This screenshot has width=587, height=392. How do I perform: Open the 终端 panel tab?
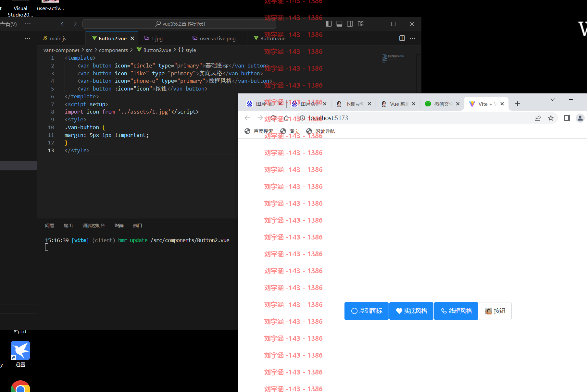(x=119, y=226)
